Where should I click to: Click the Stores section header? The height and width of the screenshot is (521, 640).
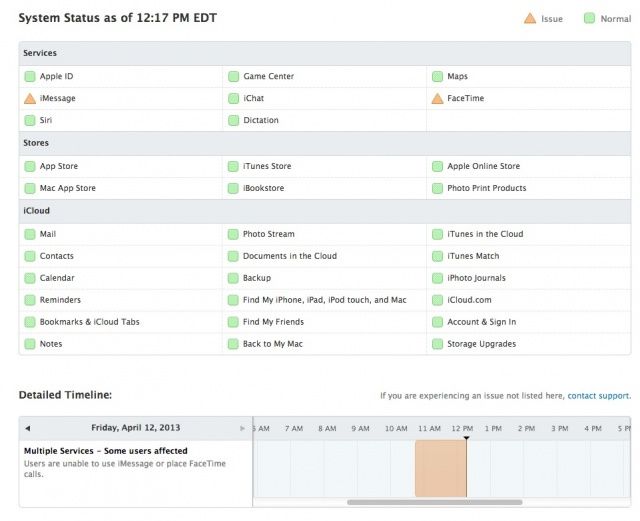(x=325, y=143)
